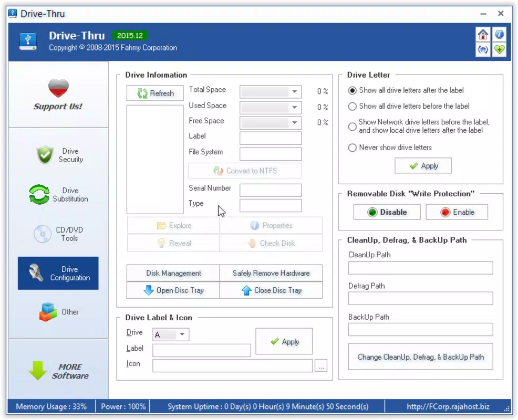The width and height of the screenshot is (518, 420).
Task: Click the Explore button
Action: 173,226
